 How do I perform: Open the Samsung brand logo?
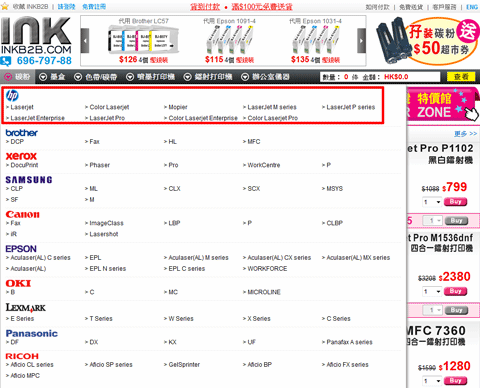point(29,180)
